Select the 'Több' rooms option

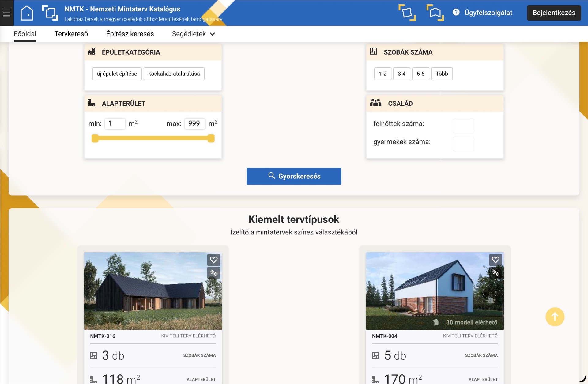[442, 74]
